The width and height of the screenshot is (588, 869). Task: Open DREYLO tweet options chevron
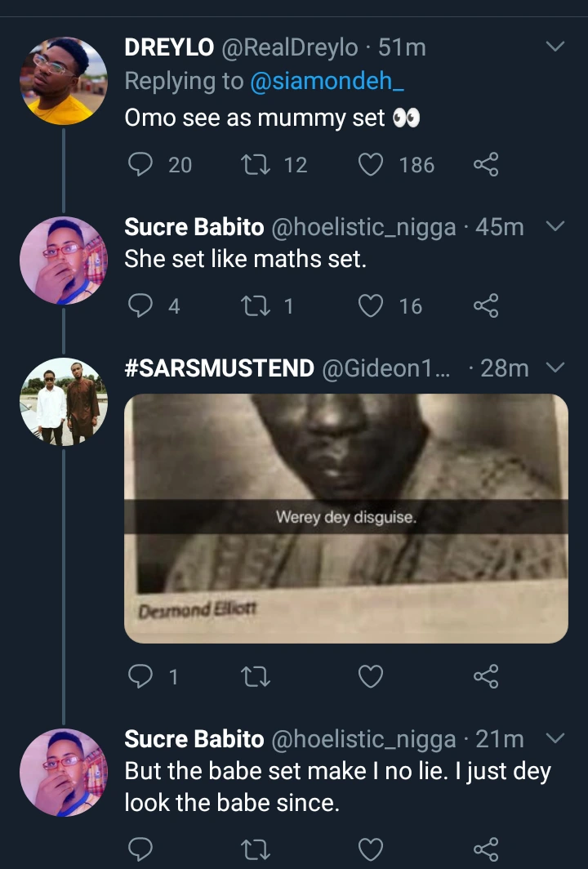point(555,47)
